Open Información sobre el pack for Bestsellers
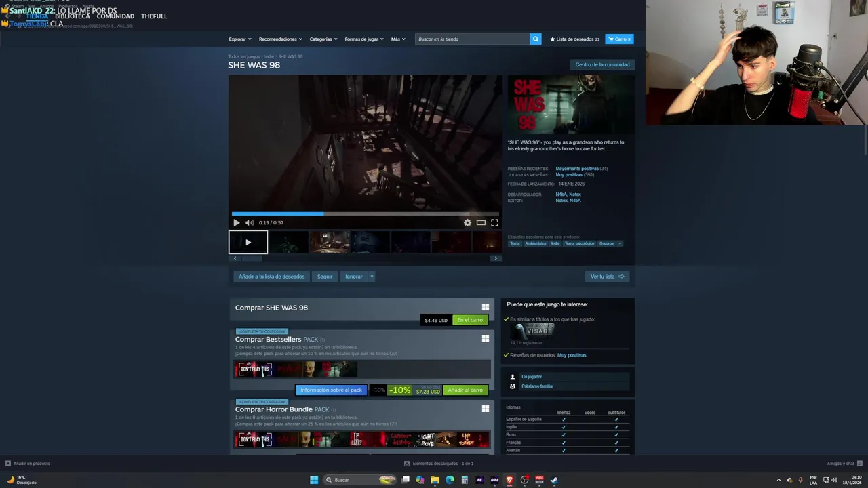 [x=331, y=390]
